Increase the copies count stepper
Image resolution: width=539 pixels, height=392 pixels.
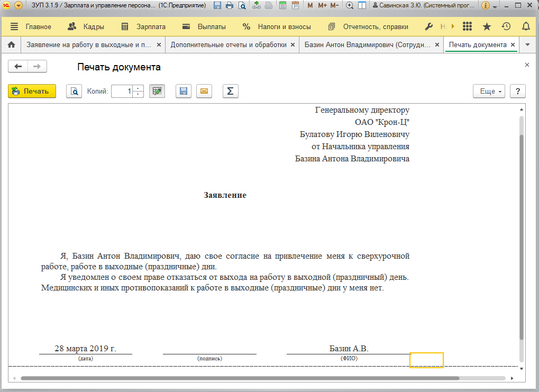138,88
